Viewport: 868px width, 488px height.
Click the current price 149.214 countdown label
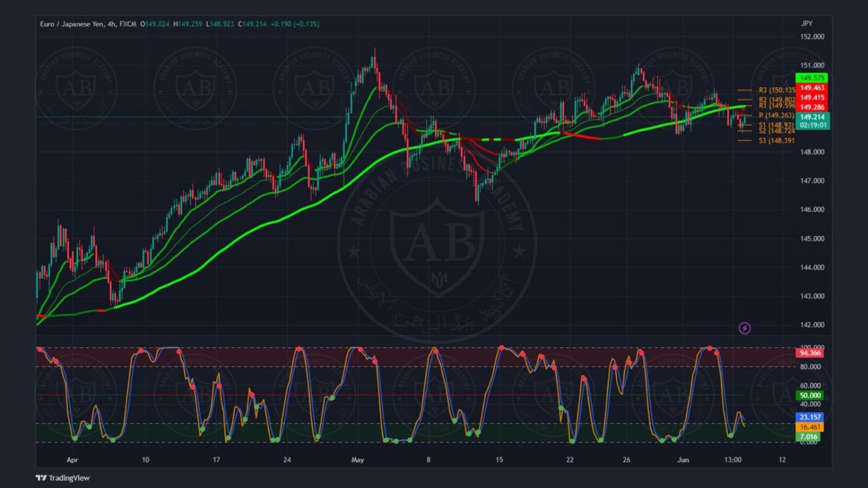point(812,121)
